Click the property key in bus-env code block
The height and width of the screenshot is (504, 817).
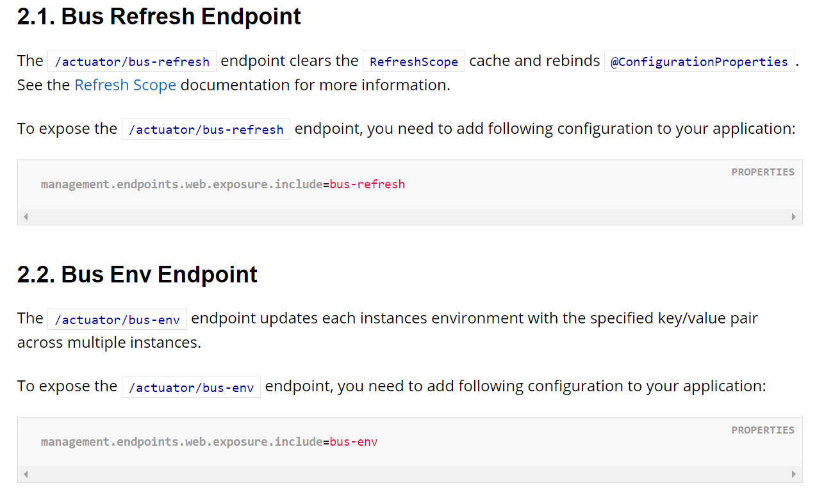[181, 442]
